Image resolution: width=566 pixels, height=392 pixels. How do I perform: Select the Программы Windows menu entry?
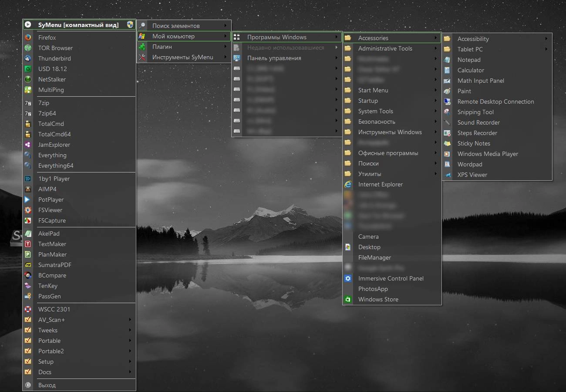286,37
